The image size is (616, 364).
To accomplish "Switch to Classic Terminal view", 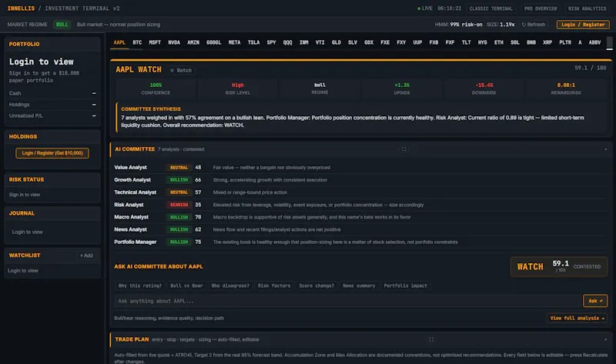I will pos(490,8).
